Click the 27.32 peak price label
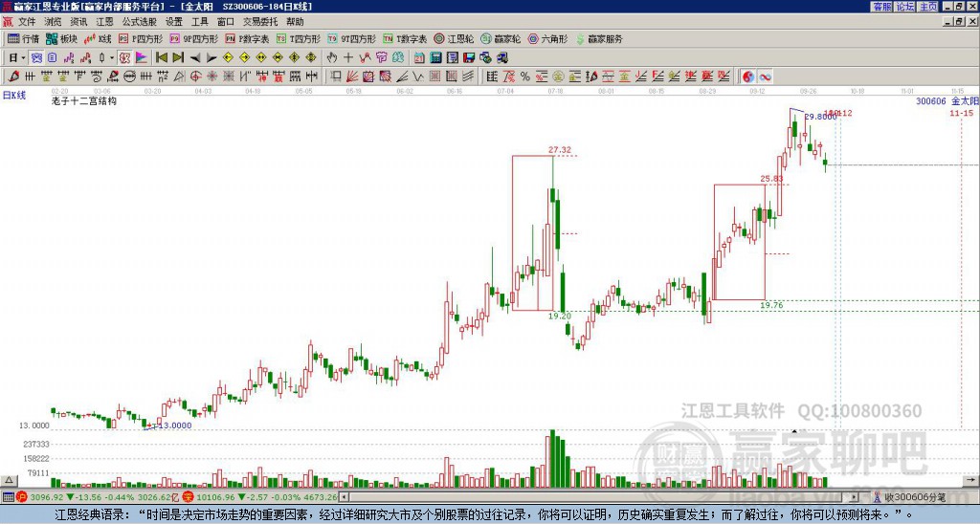 pos(560,150)
